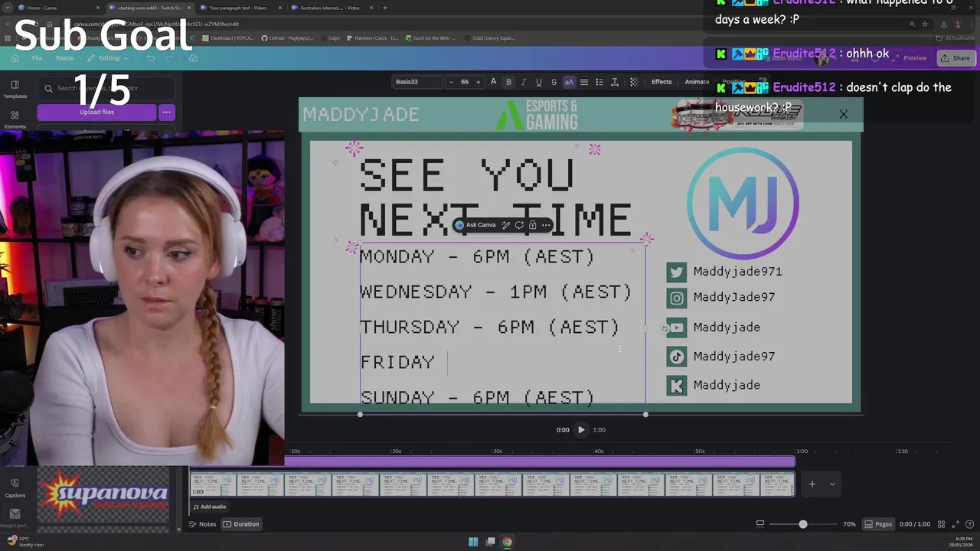Enter fullscreen present mode
Image resolution: width=980 pixels, height=551 pixels.
956,524
